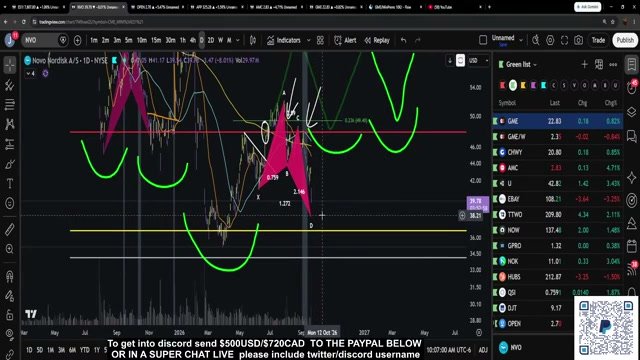Open the watchlist three-dots menu
The height and width of the screenshot is (360, 640).
(613, 64)
